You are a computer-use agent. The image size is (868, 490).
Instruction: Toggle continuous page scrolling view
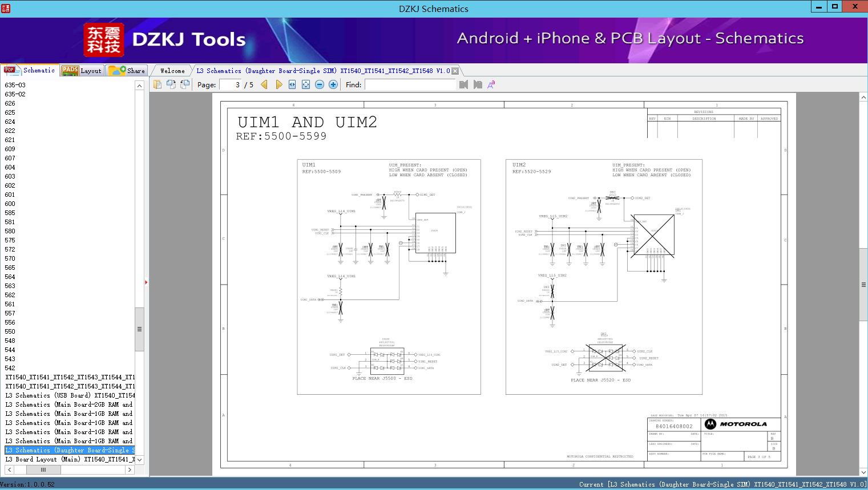click(x=184, y=84)
